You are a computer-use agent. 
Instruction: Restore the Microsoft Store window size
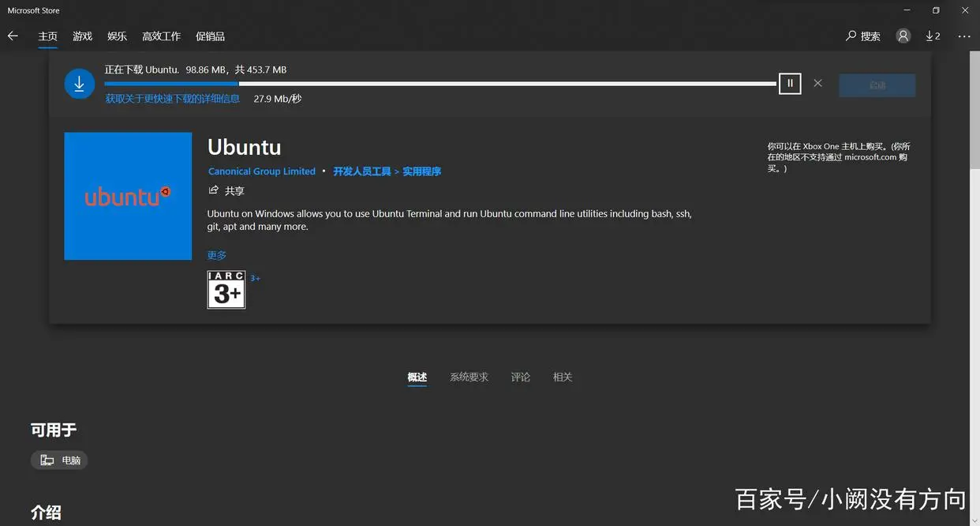(x=936, y=10)
